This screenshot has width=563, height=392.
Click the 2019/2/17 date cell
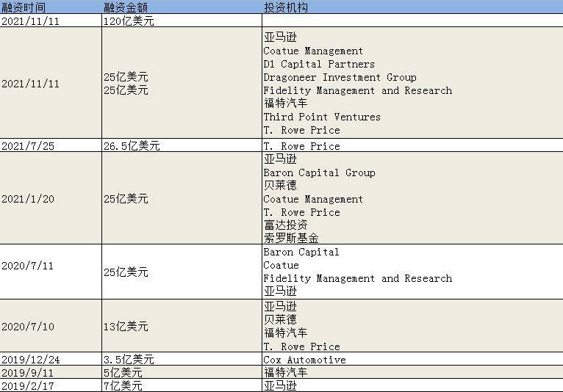27,385
